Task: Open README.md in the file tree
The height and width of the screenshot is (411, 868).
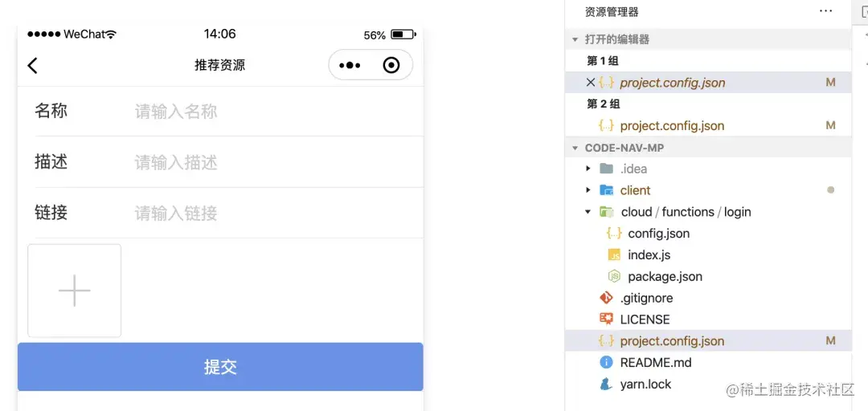Action: pyautogui.click(x=656, y=362)
